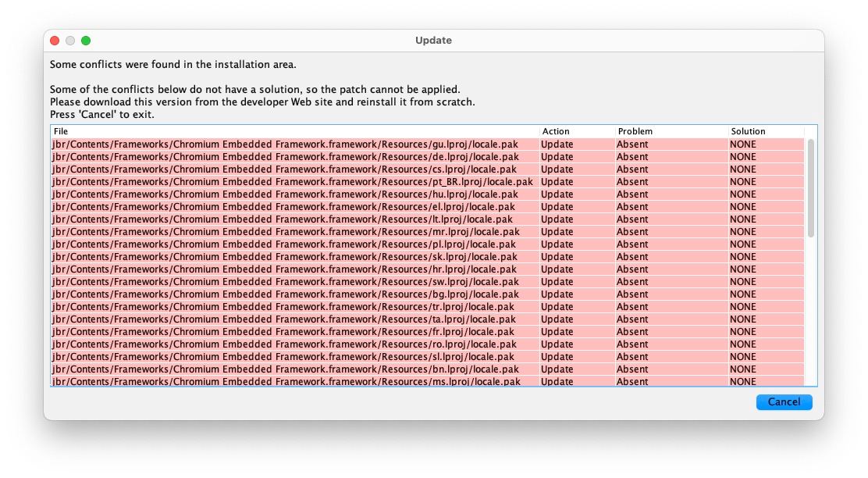Image resolution: width=868 pixels, height=478 pixels.
Task: Sort by the Solution column header
Action: coord(767,131)
